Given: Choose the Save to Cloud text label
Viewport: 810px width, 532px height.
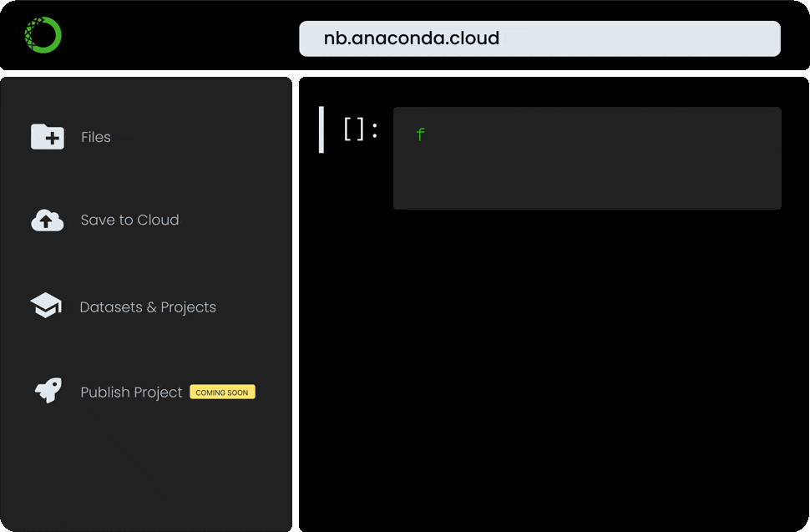Looking at the screenshot, I should tap(129, 220).
